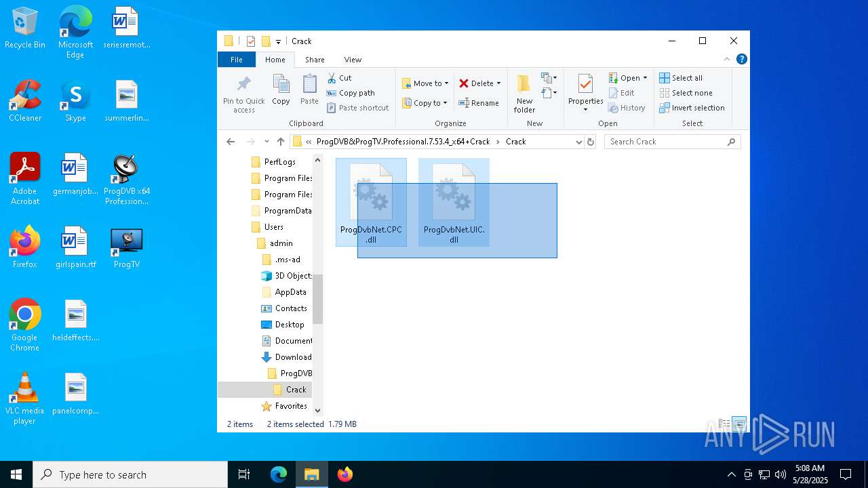Click Select all in ribbon
The width and height of the screenshot is (868, 488).
(x=681, y=78)
